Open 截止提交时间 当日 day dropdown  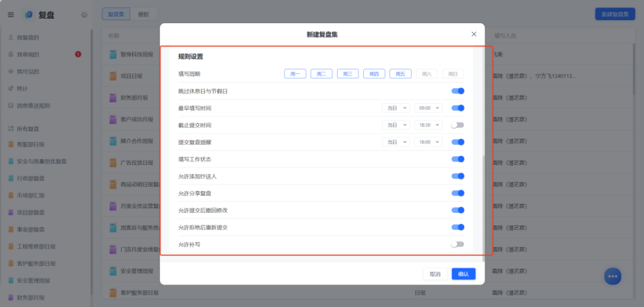[396, 125]
